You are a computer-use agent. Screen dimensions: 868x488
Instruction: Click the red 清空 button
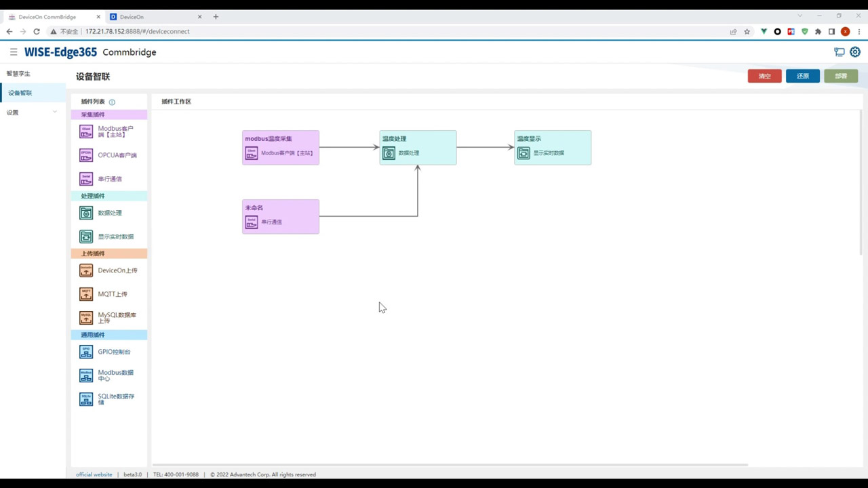(x=765, y=76)
